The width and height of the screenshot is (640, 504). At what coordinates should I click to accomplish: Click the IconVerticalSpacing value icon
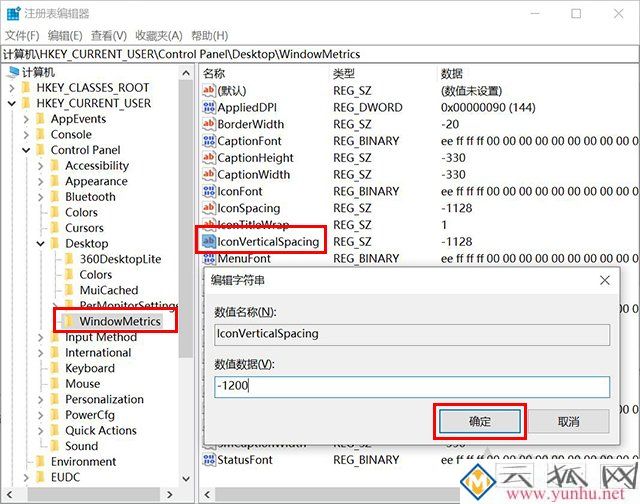tap(209, 241)
